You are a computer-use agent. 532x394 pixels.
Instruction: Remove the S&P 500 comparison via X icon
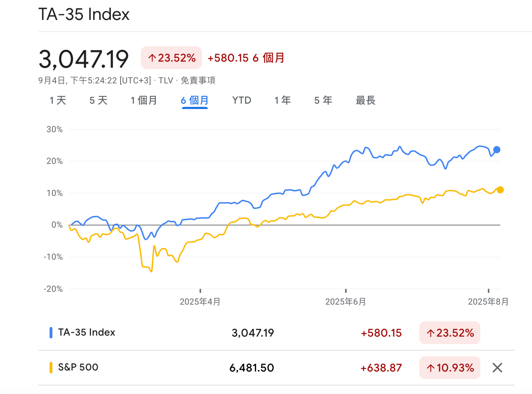(497, 367)
